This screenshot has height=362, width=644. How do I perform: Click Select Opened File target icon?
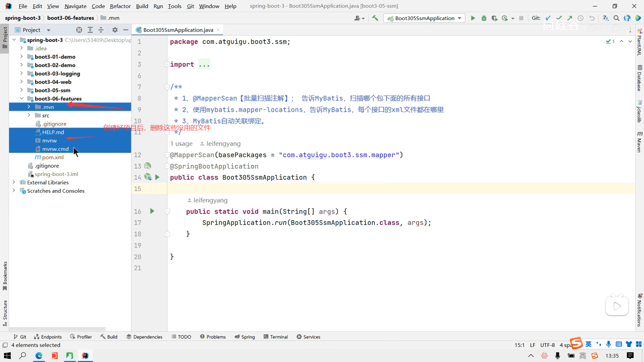(x=79, y=30)
